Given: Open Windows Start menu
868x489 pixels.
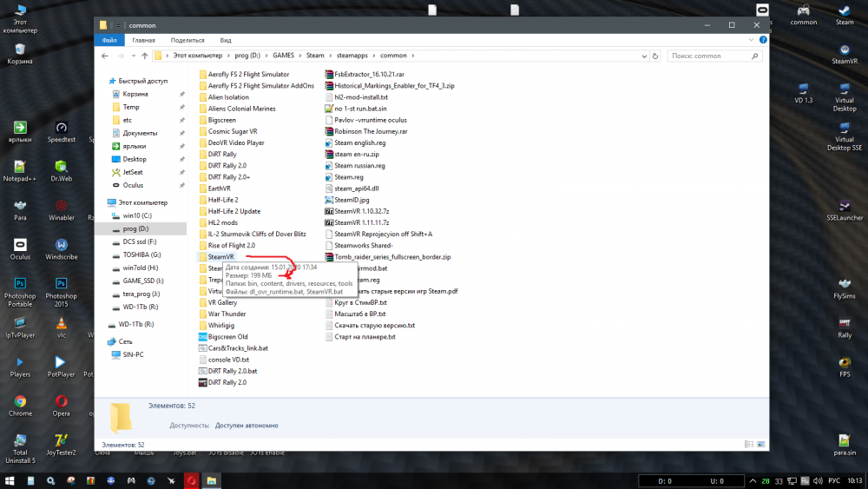Looking at the screenshot, I should tap(10, 480).
